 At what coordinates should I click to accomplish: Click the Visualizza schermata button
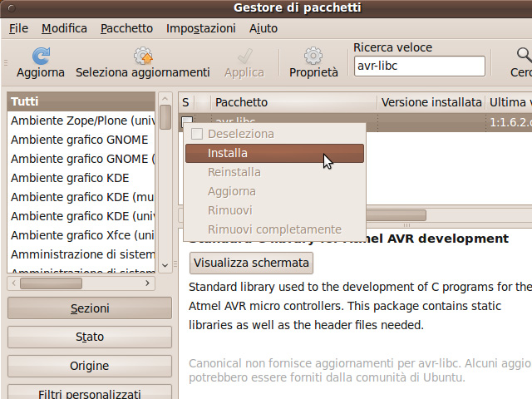pos(252,263)
